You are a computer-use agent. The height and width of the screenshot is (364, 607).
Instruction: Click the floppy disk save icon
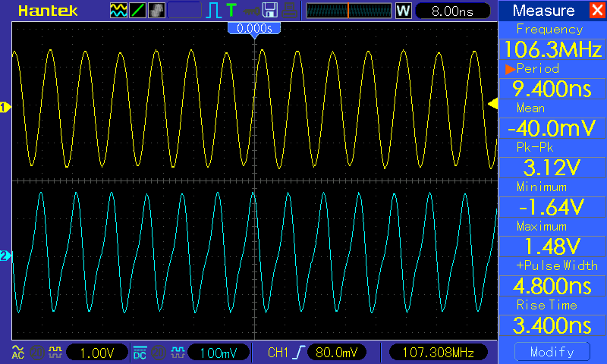pyautogui.click(x=269, y=11)
